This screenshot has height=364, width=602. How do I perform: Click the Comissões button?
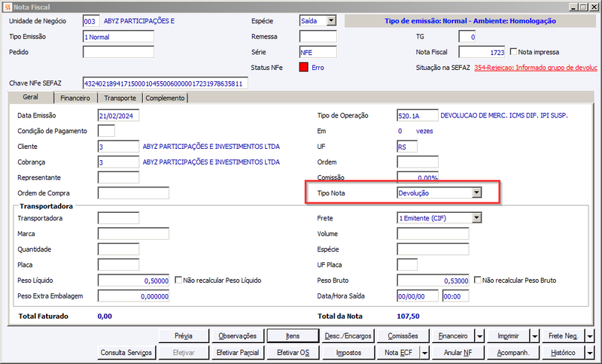pyautogui.click(x=403, y=336)
